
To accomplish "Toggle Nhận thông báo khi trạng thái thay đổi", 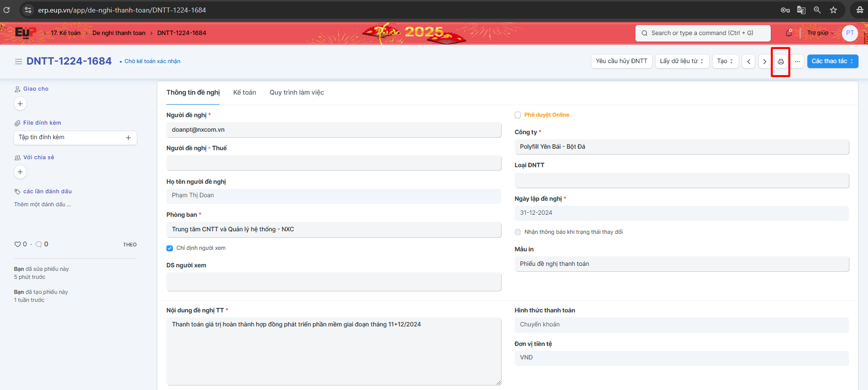I will (518, 232).
